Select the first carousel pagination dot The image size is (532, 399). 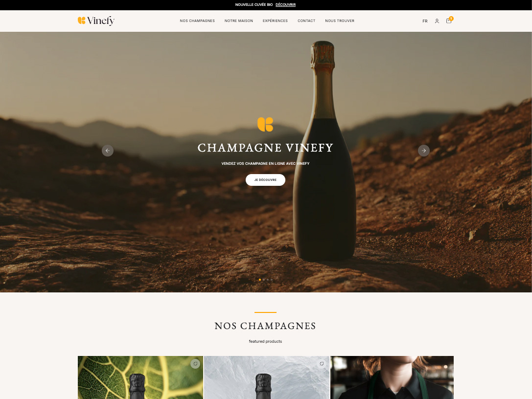tap(260, 280)
